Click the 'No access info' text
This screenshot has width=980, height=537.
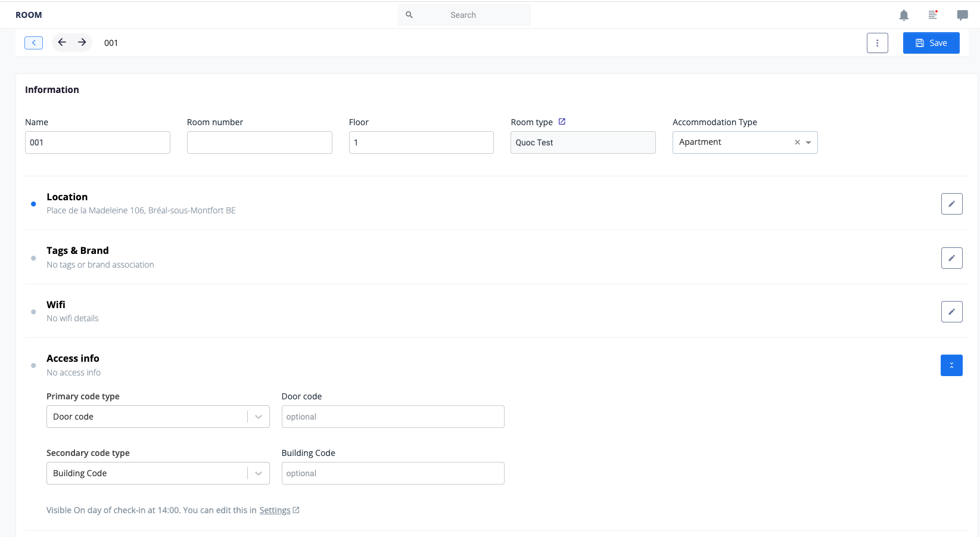point(74,373)
